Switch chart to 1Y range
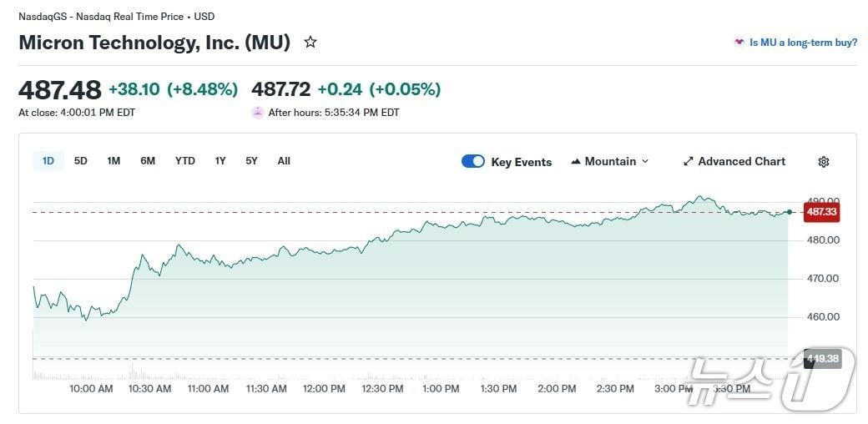The height and width of the screenshot is (424, 868). pyautogui.click(x=220, y=161)
